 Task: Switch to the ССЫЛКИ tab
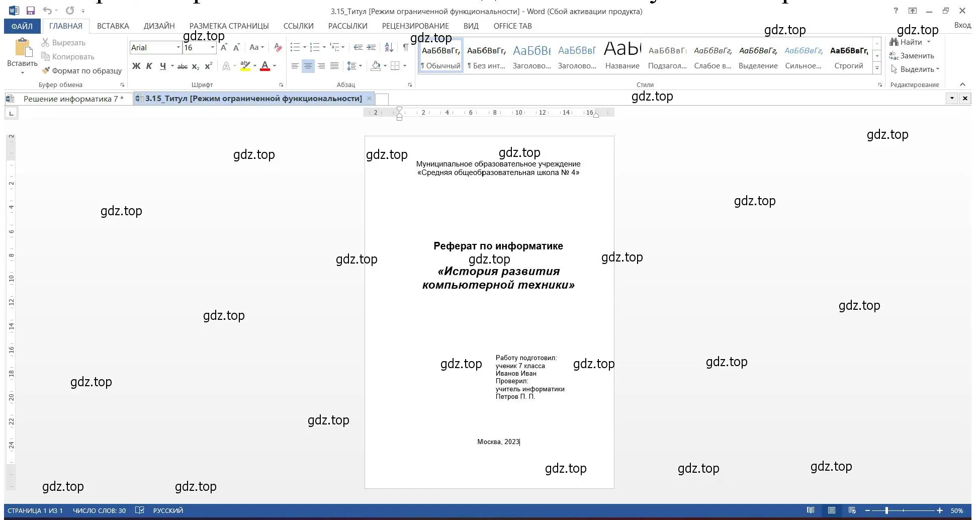point(299,26)
